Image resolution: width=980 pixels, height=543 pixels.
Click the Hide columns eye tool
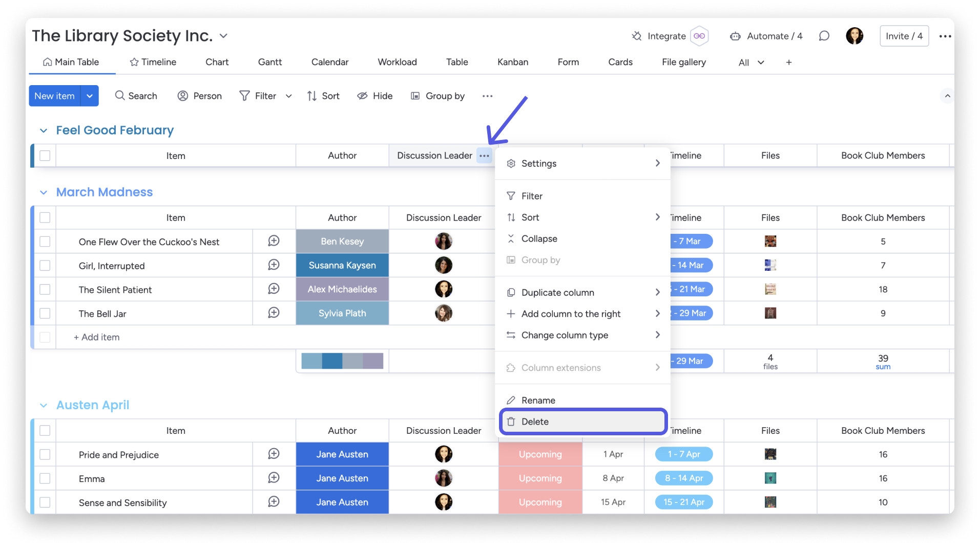tap(375, 96)
